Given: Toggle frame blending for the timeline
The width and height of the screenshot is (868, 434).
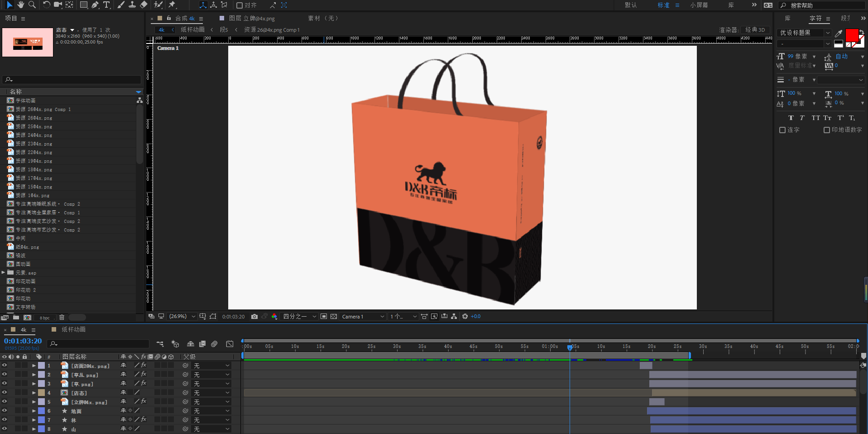Looking at the screenshot, I should 202,344.
